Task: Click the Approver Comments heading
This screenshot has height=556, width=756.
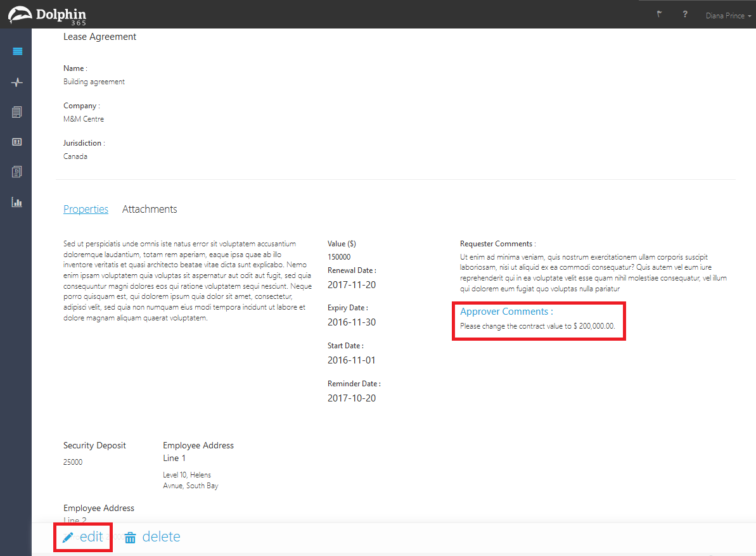Action: [x=506, y=312]
